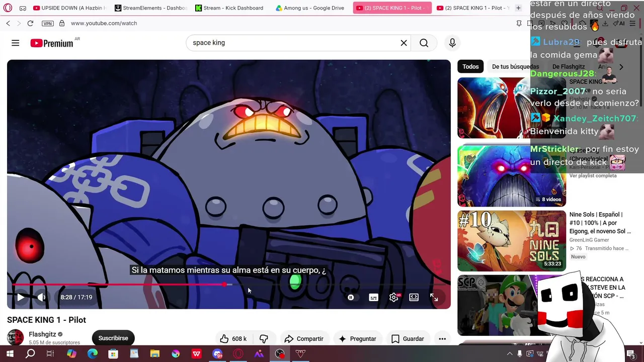Select the Todos filter chip

(x=471, y=67)
